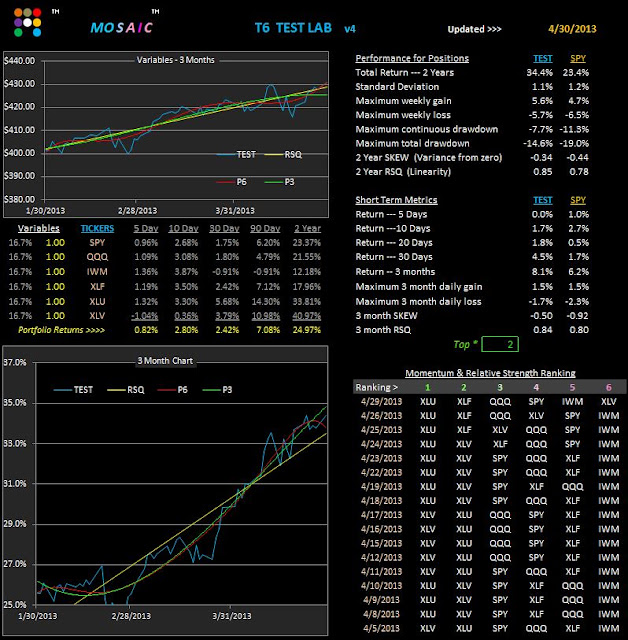Select the portfolio 2 Year return 24.97%
The height and width of the screenshot is (640, 628).
click(x=307, y=330)
